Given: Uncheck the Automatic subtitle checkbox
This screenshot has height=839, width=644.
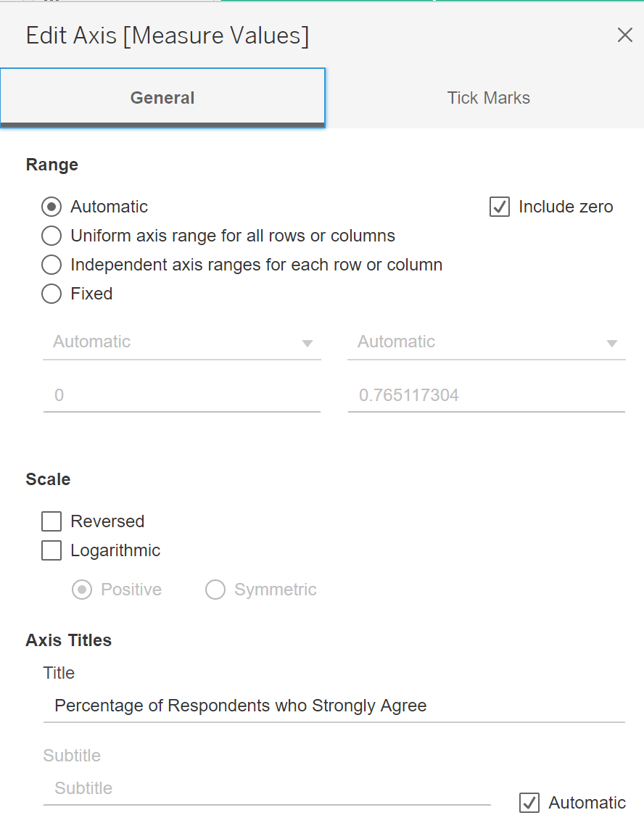Looking at the screenshot, I should click(x=529, y=803).
